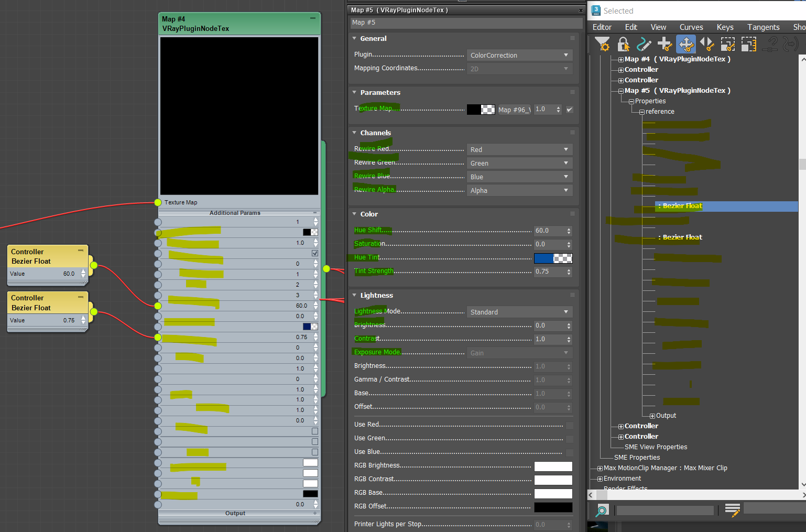Enable the Use Blue checkbox

click(x=570, y=453)
